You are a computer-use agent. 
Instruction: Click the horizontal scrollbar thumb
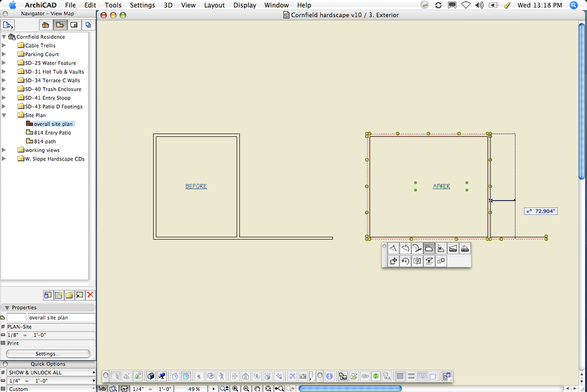(x=350, y=388)
